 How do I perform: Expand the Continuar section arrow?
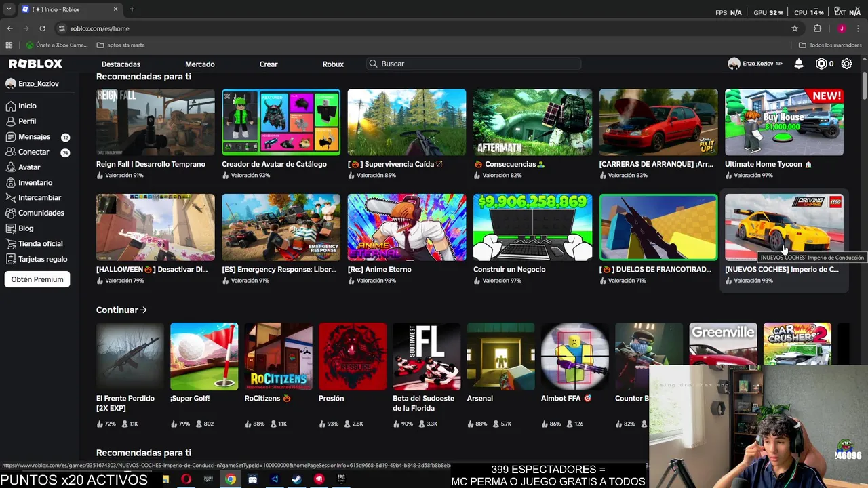point(143,310)
